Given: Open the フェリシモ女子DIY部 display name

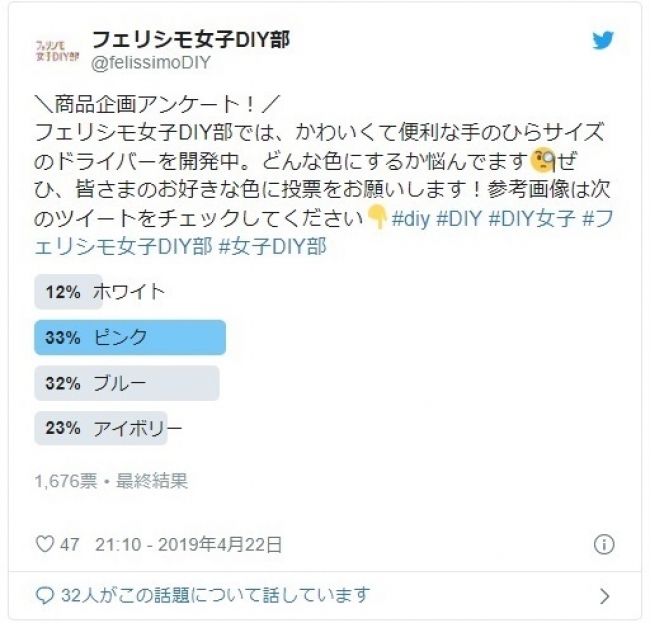Looking at the screenshot, I should tap(190, 40).
